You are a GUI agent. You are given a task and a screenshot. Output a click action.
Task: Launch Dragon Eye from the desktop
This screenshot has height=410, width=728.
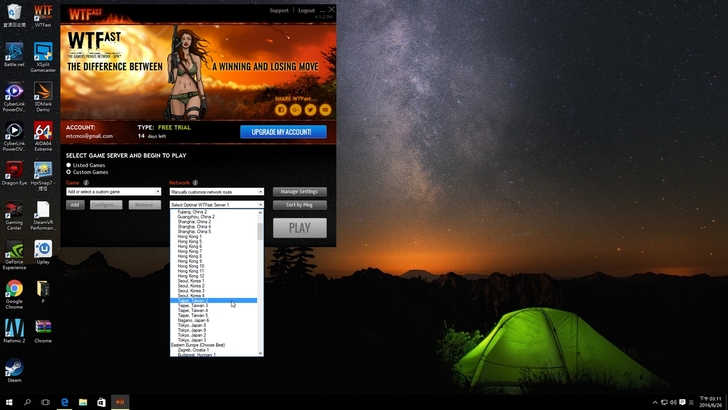pos(14,173)
